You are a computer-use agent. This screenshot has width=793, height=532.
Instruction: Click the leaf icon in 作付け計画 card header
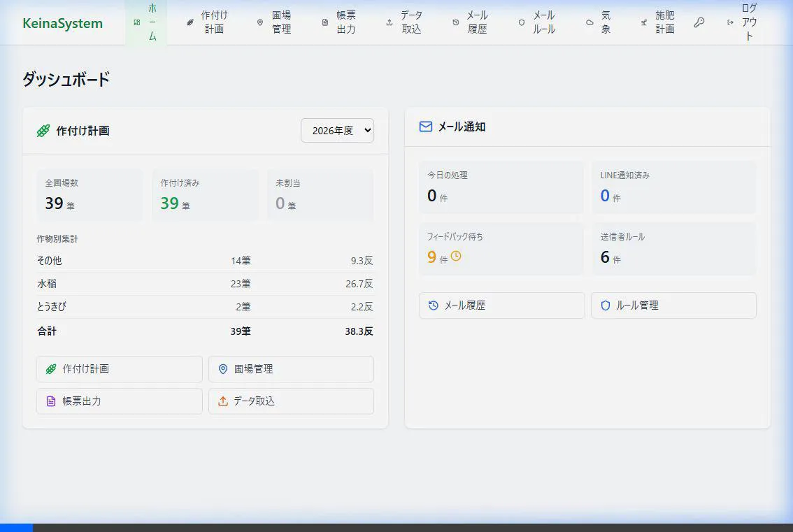point(43,131)
